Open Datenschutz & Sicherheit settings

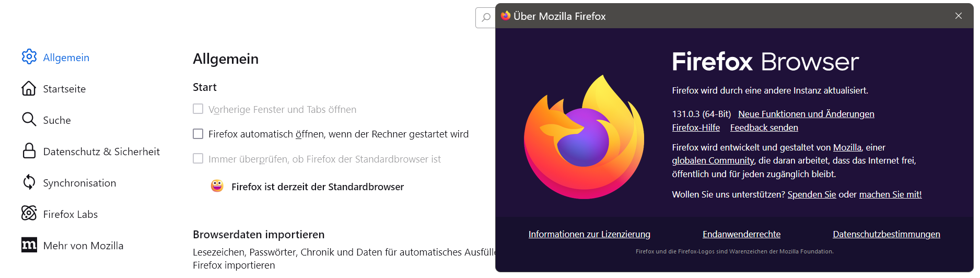(x=101, y=152)
